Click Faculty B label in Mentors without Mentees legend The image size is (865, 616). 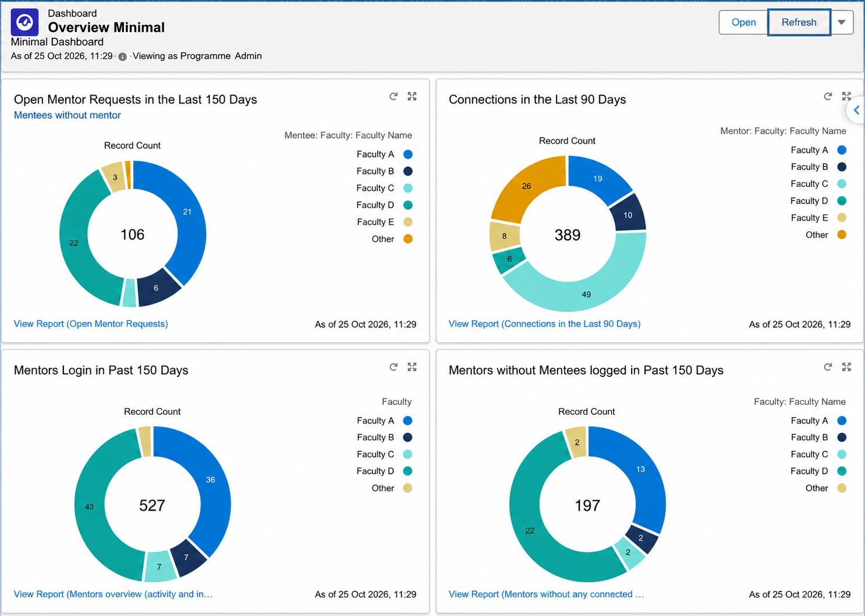pos(809,437)
